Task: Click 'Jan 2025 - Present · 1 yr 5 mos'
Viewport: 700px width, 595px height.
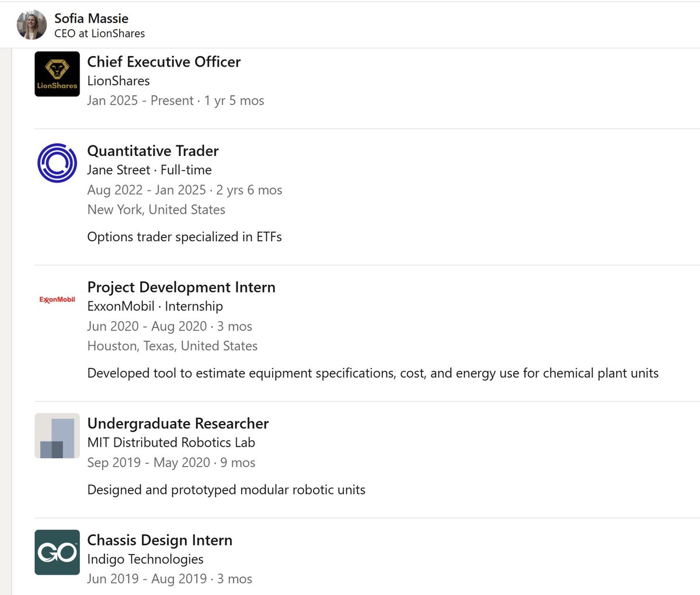Action: click(176, 101)
